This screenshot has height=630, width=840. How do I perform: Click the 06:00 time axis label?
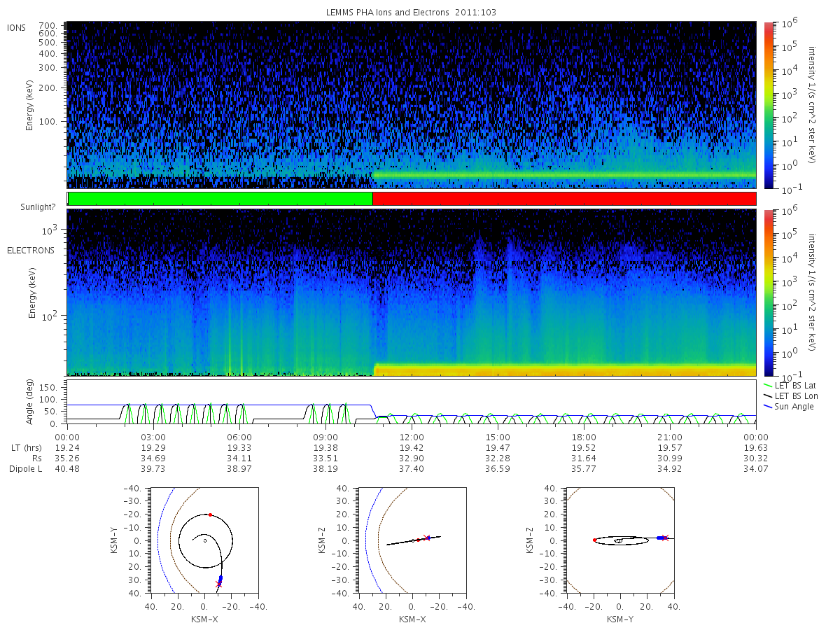pos(240,435)
